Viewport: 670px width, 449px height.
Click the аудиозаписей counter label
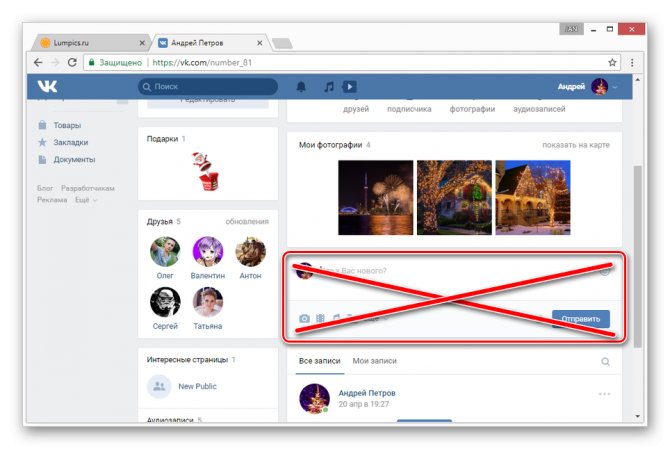click(539, 109)
